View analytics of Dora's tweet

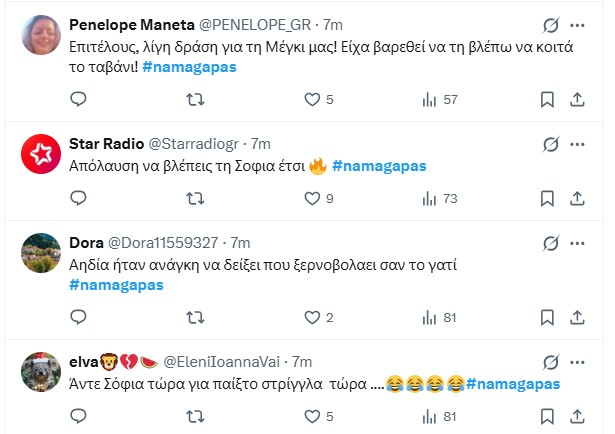point(432,317)
